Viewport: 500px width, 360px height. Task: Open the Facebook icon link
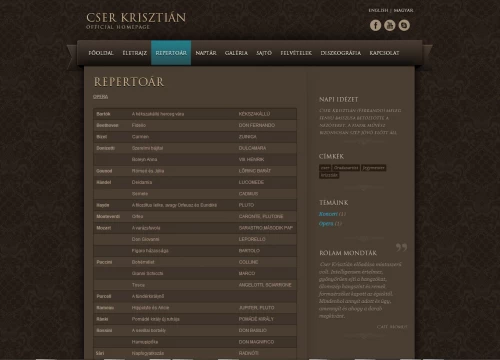[x=375, y=25]
